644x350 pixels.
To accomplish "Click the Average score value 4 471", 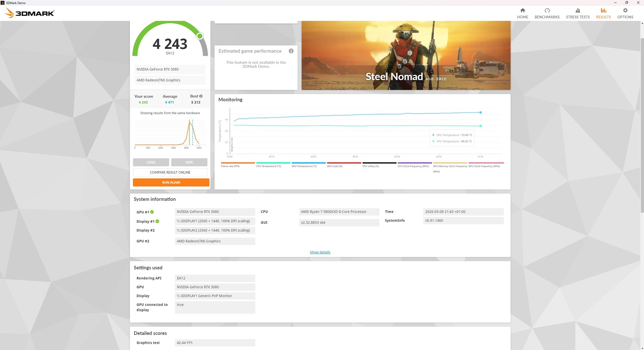I will [x=169, y=102].
